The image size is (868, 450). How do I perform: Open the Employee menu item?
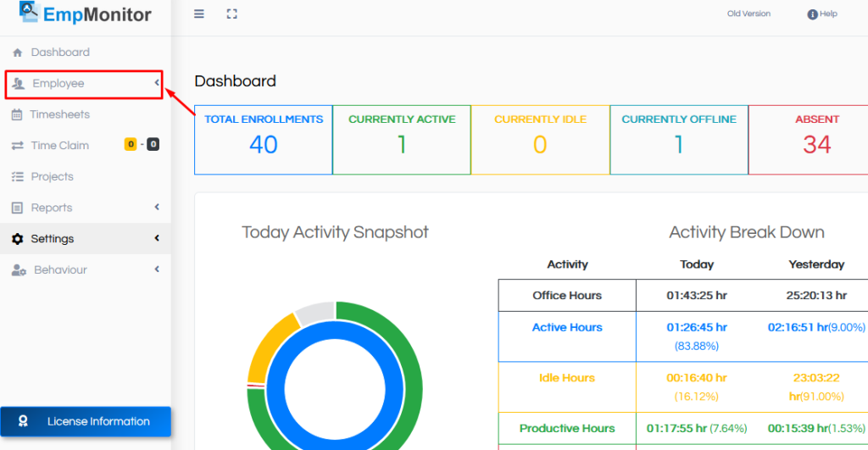84,84
